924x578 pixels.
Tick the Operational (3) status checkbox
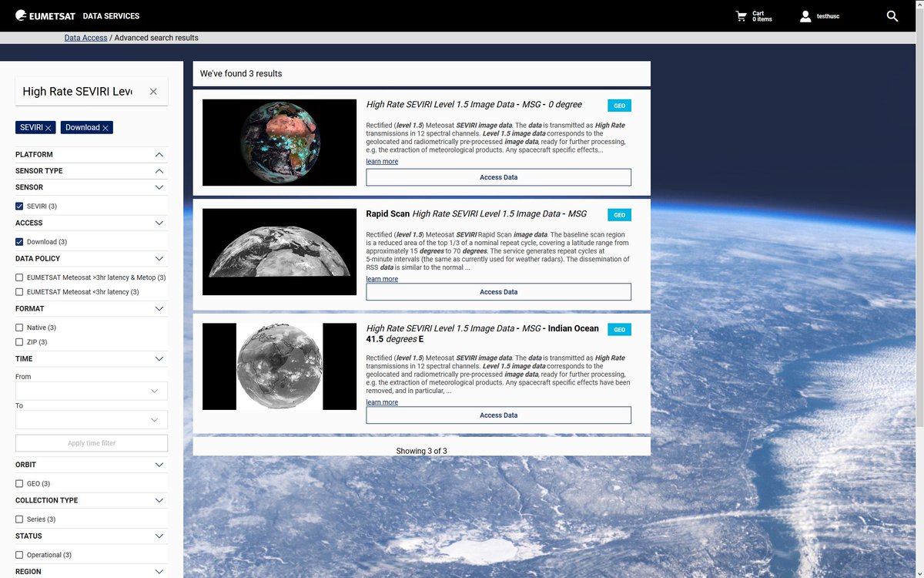point(19,555)
